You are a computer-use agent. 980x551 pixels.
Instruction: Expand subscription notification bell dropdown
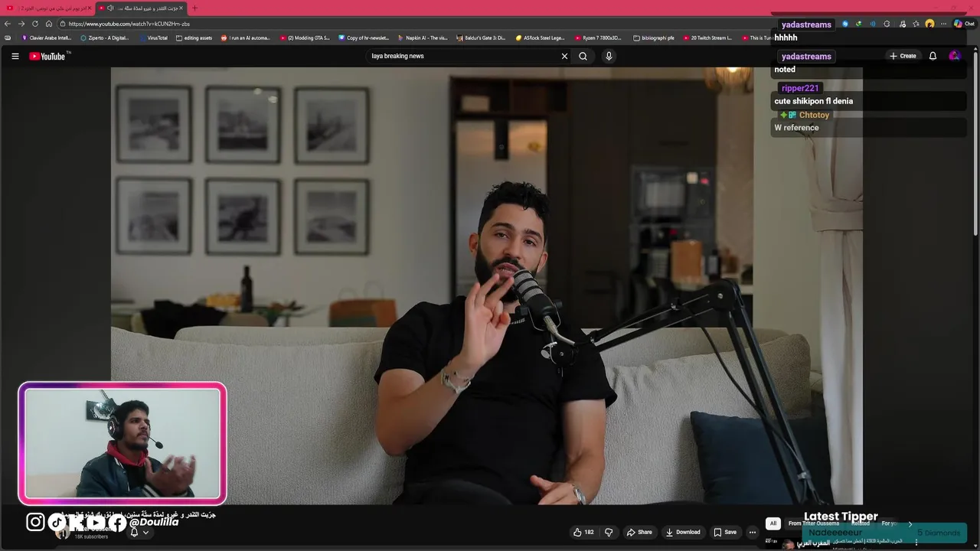(x=139, y=532)
